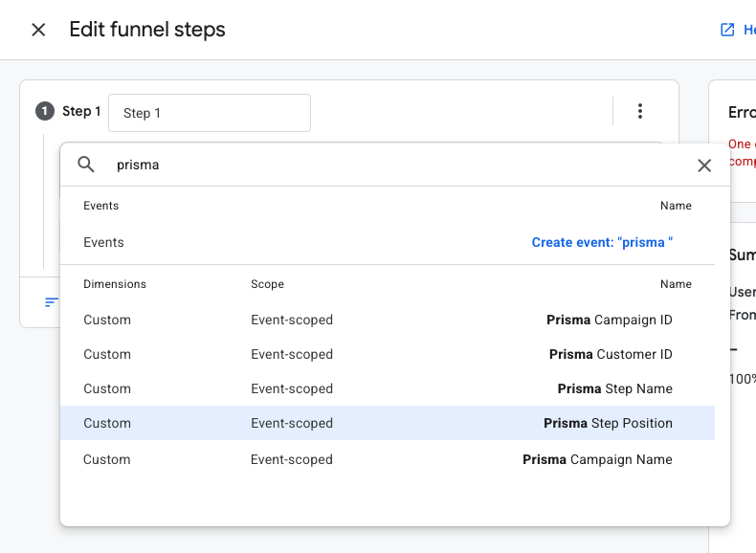Screen dimensions: 756x553
Task: Click the Step 1 name field
Action: 210,113
